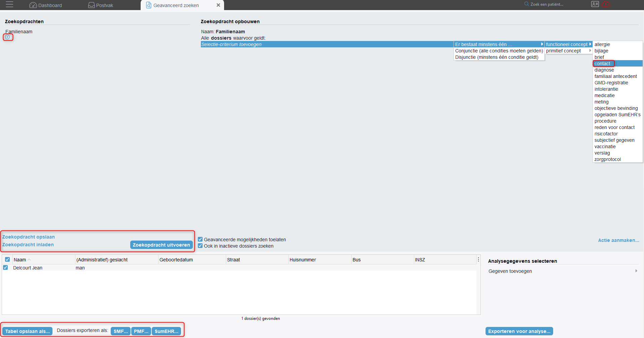Click the Geavanceerd zoeken document-search icon

coord(148,5)
